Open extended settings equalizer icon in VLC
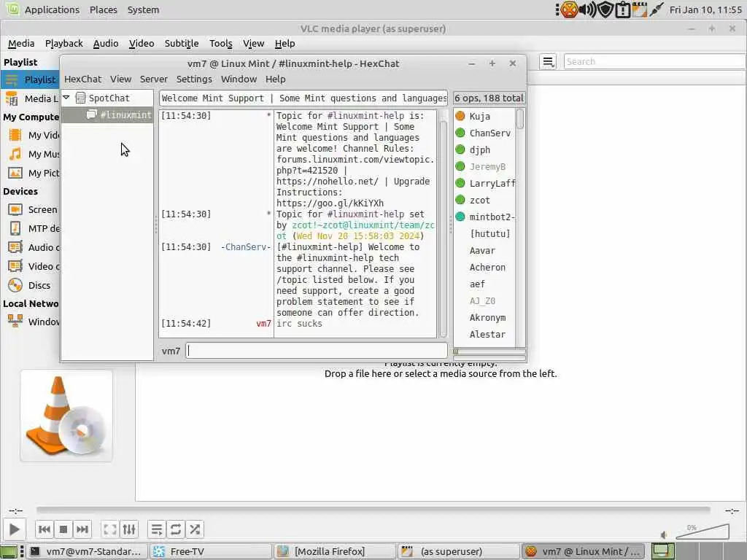Screen dimensions: 747x560 129,529
